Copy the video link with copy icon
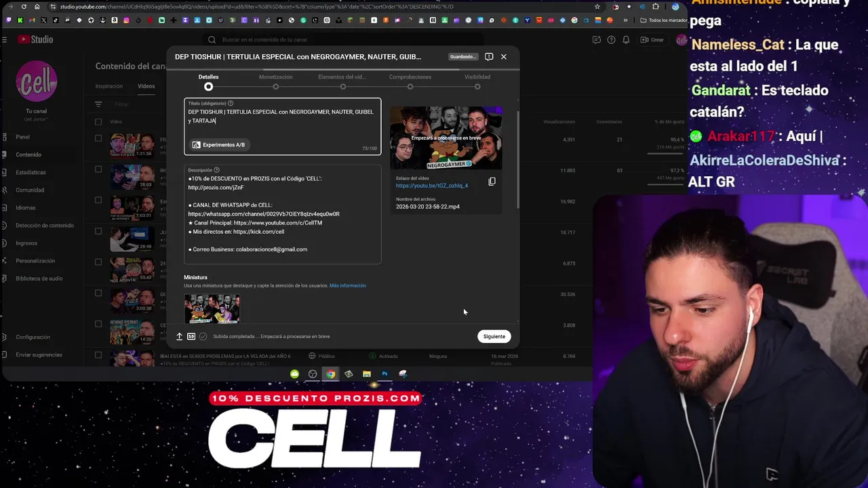The width and height of the screenshot is (868, 488). click(492, 182)
